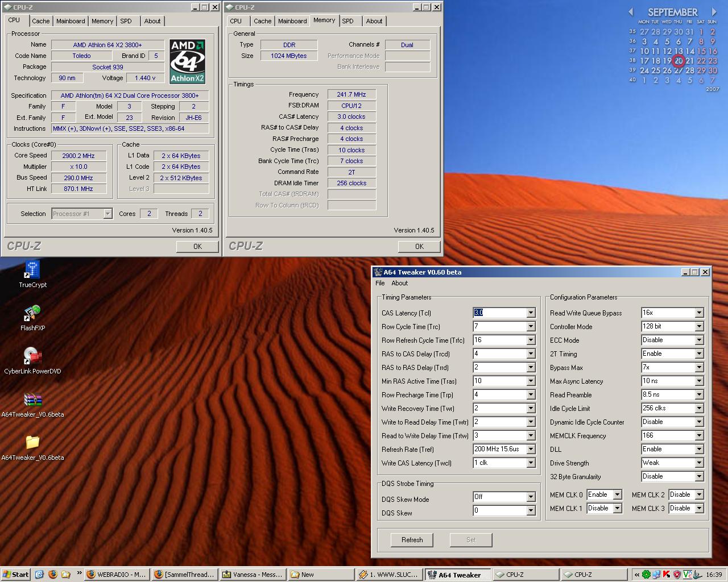Click the Frequency 241.7 MHz value
728x582 pixels.
[x=351, y=94]
